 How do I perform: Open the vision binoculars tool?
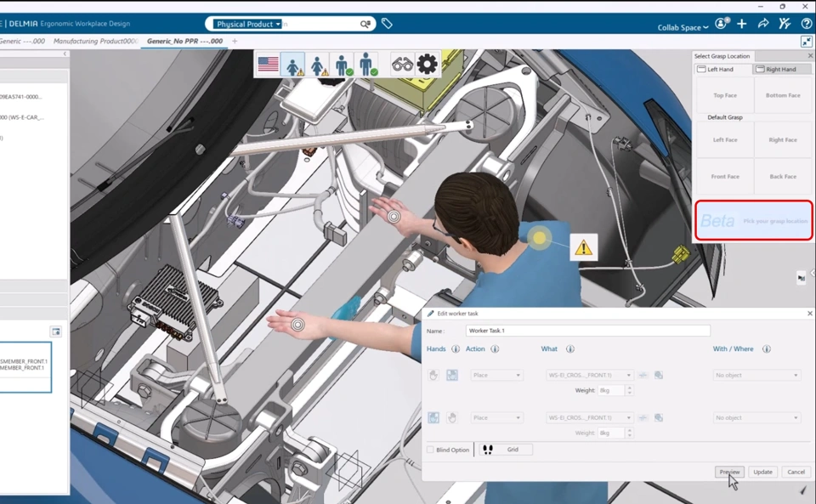(402, 65)
